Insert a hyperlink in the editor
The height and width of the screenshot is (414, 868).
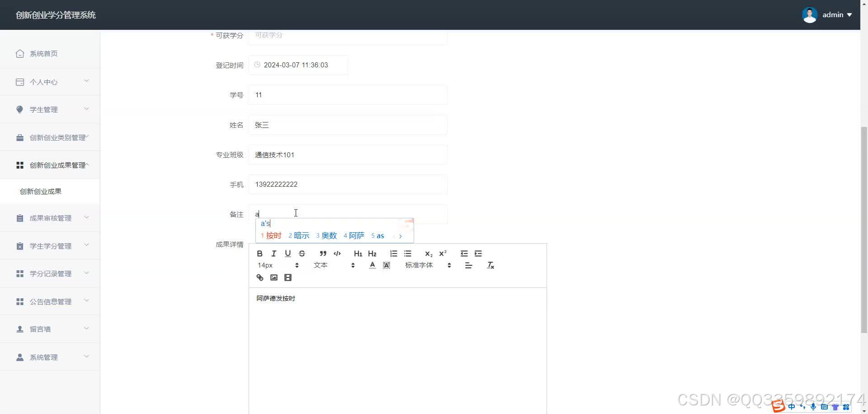[259, 278]
